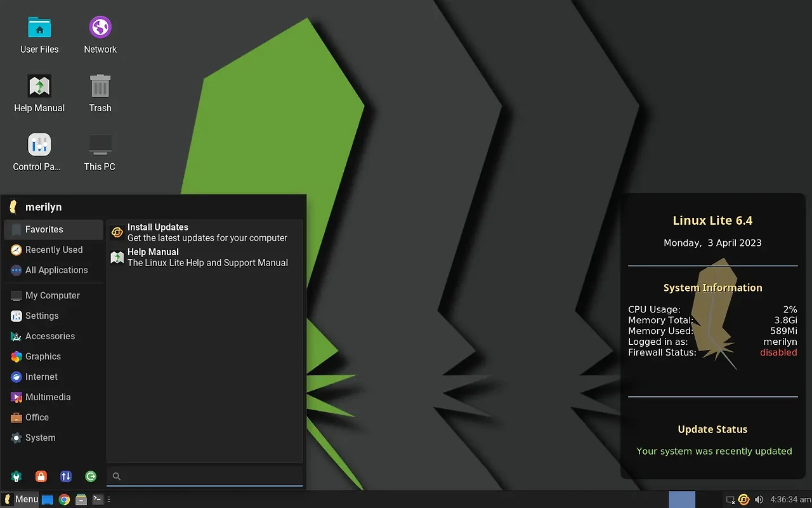812x508 pixels.
Task: Open the file manager taskbar icon
Action: point(81,500)
